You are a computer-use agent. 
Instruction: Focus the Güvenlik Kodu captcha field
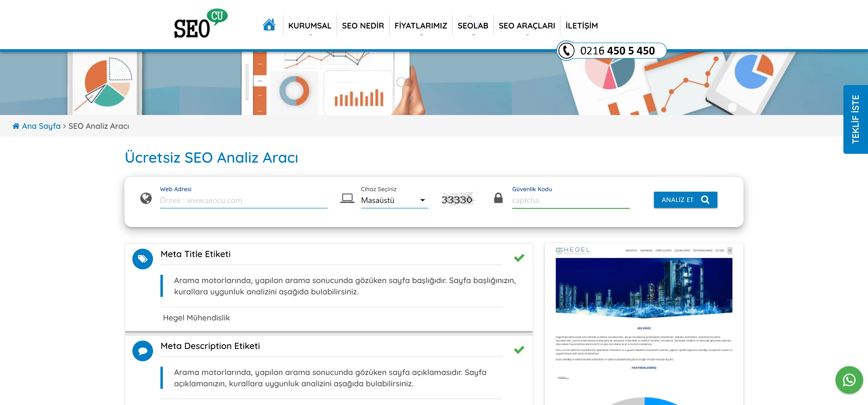click(571, 200)
